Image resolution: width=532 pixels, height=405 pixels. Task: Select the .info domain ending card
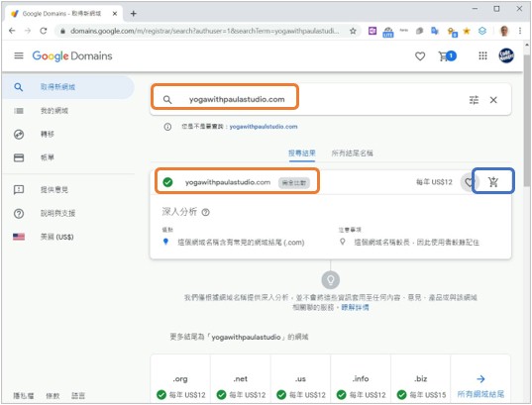pos(361,380)
